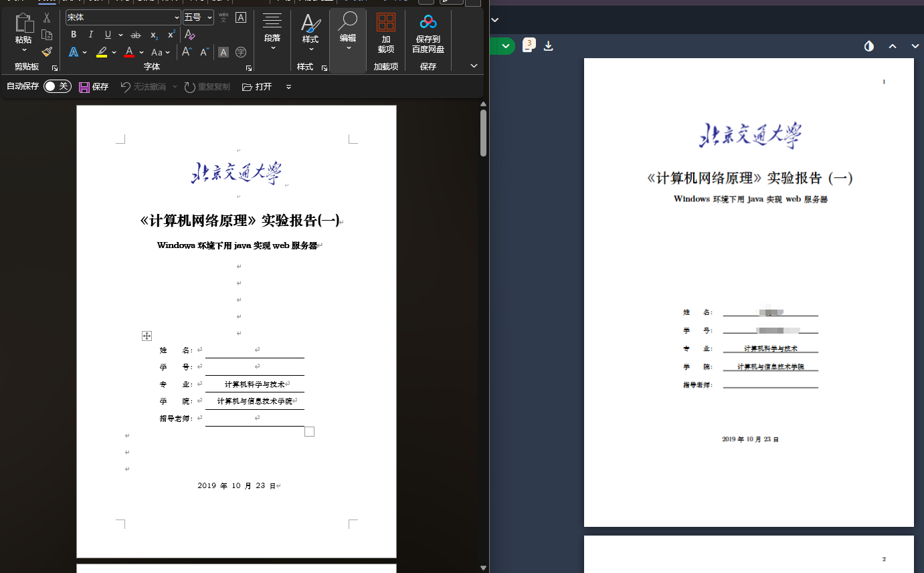Expand the green dropdown arrow in viewer

point(505,46)
